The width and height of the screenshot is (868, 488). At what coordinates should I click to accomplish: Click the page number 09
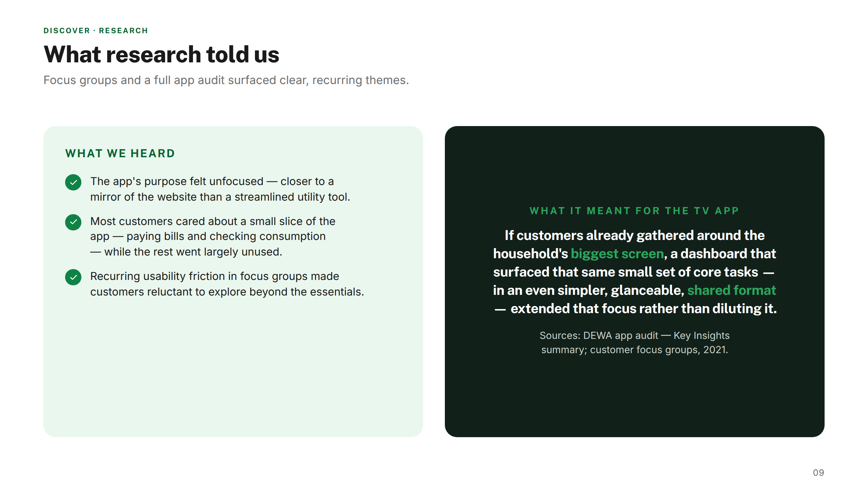click(x=818, y=472)
